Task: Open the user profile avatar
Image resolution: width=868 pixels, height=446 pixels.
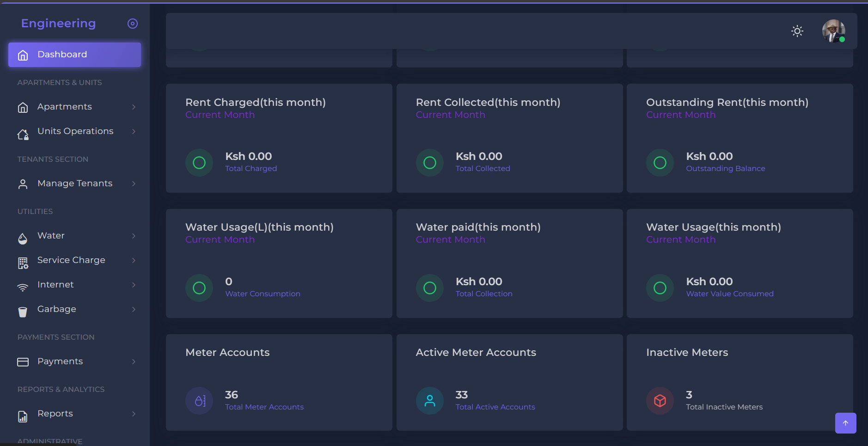Action: 833,31
